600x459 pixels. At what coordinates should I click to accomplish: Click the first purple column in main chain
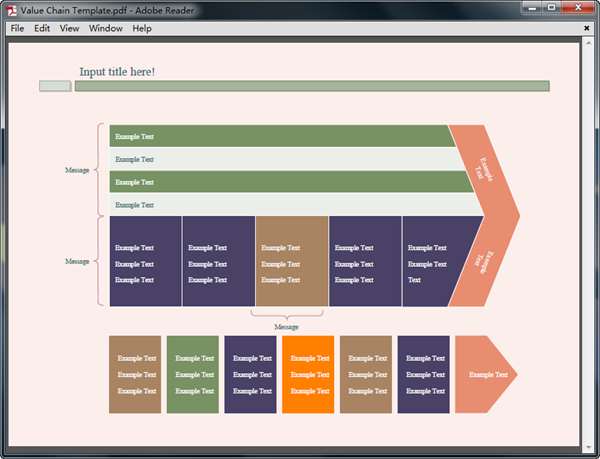145,261
